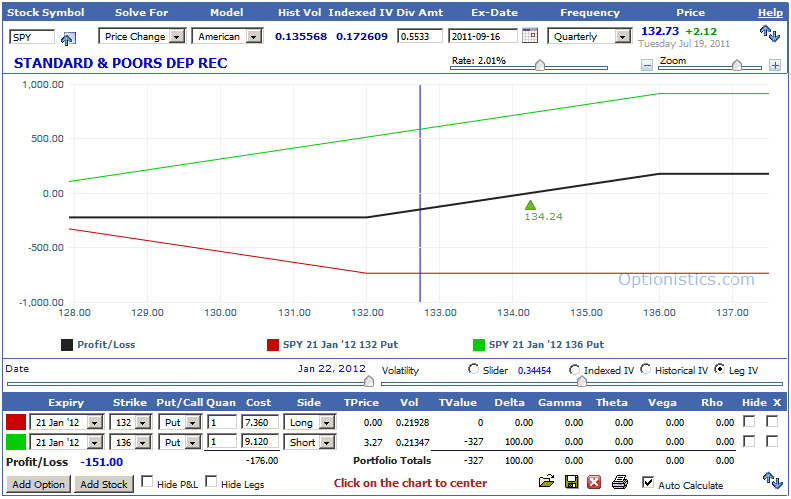Select the Leg IV radio button
The width and height of the screenshot is (791, 499).
point(720,369)
